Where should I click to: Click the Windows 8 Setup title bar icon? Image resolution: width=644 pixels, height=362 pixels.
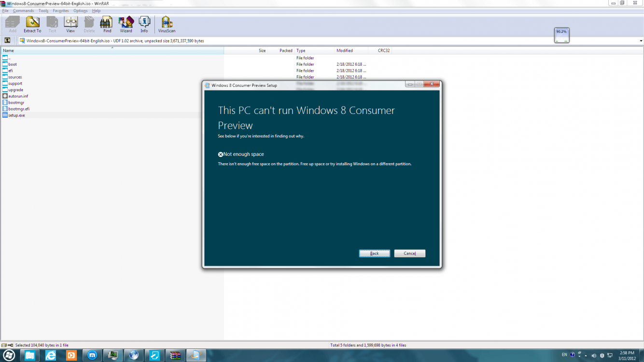tap(208, 85)
